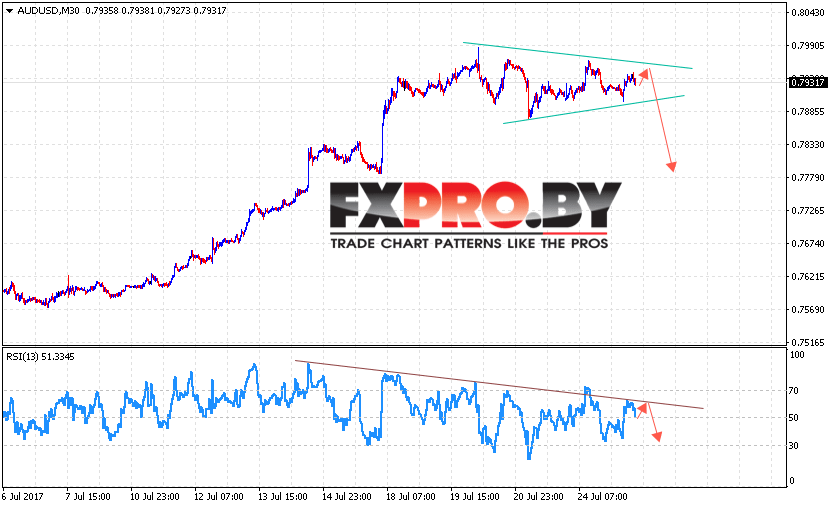Select the 0.80430 price axis label
The width and height of the screenshot is (829, 508).
tap(808, 13)
